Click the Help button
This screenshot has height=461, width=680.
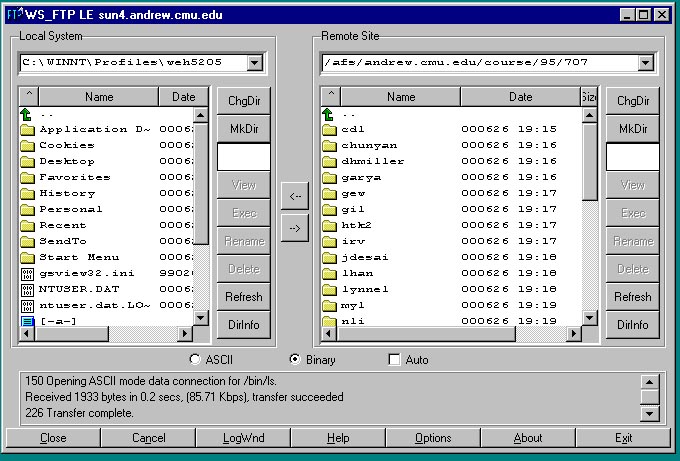[338, 438]
